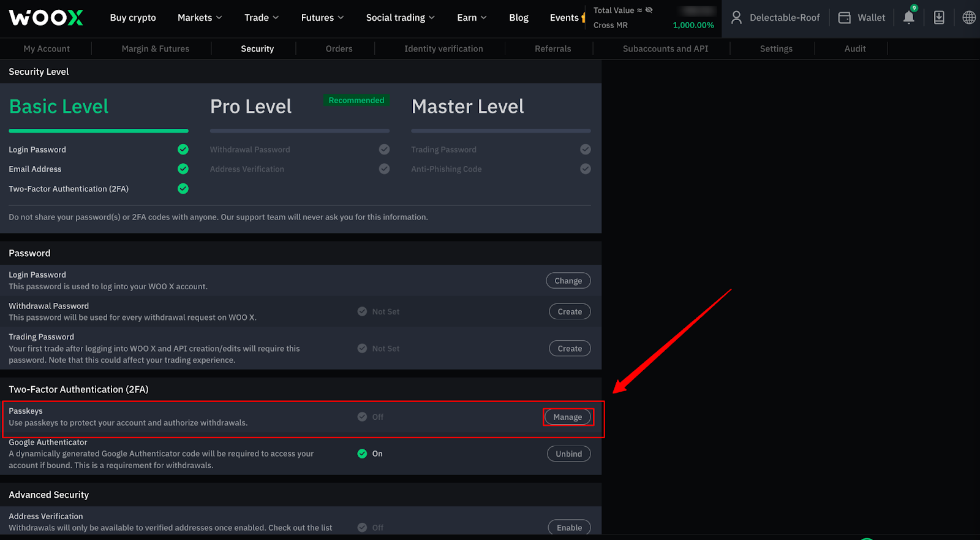Click Create for Withdrawal Password
This screenshot has height=540, width=980.
tap(570, 311)
